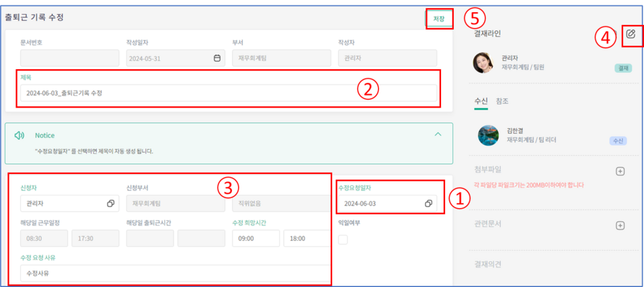Add related document with 관련문서 plus icon
The image size is (644, 287).
(620, 226)
